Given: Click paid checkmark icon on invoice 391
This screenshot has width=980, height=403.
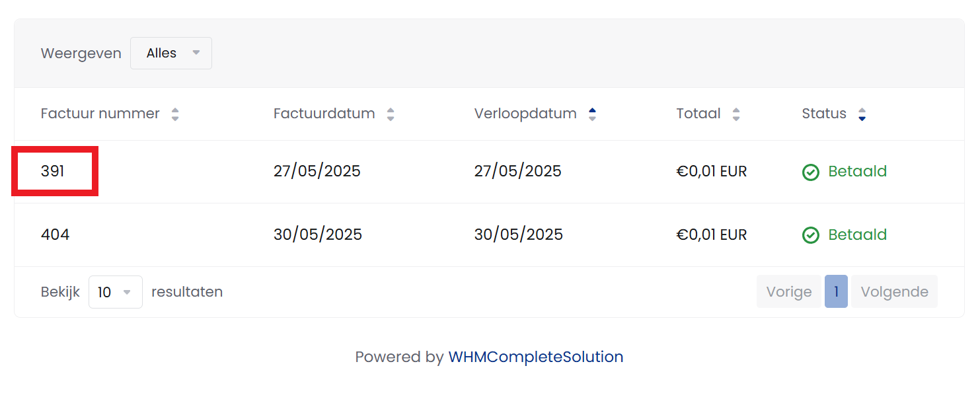Looking at the screenshot, I should [x=810, y=172].
